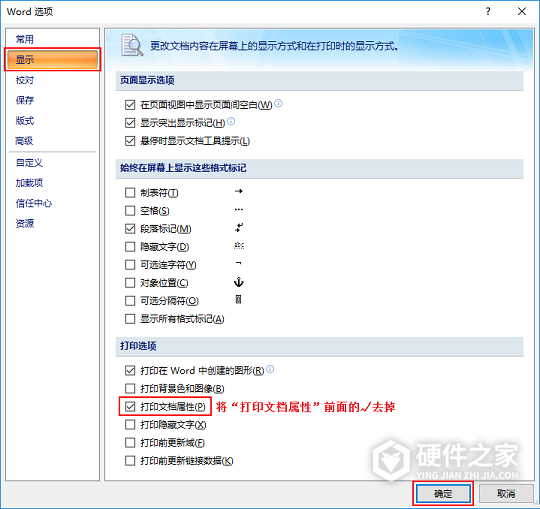Click the optional hyphen symbol icon
The image size is (540, 509).
coord(238,263)
